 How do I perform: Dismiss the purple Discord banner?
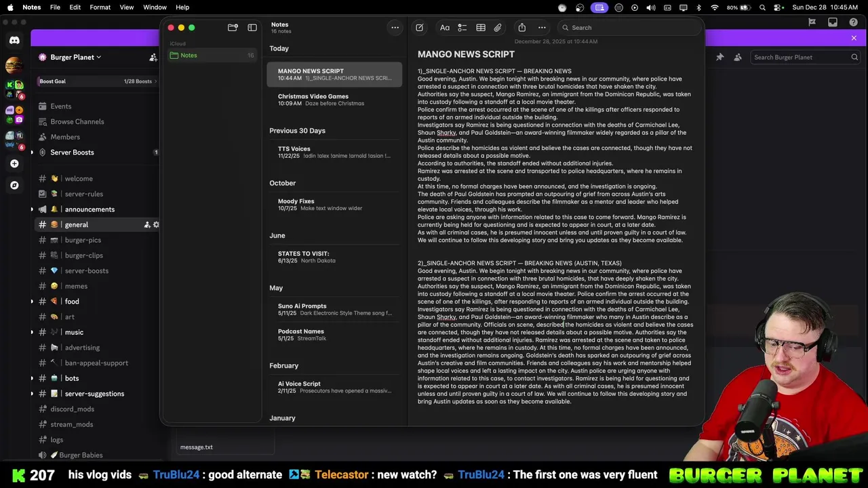pyautogui.click(x=854, y=38)
